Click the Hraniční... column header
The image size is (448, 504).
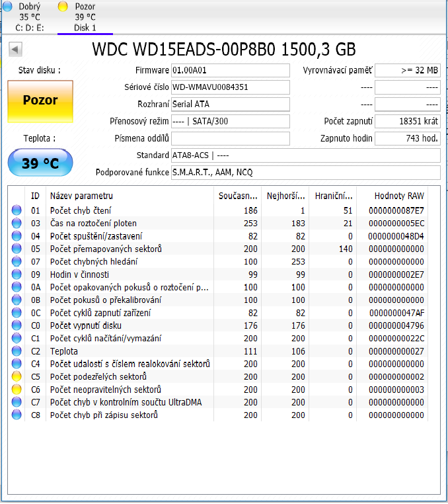(333, 196)
